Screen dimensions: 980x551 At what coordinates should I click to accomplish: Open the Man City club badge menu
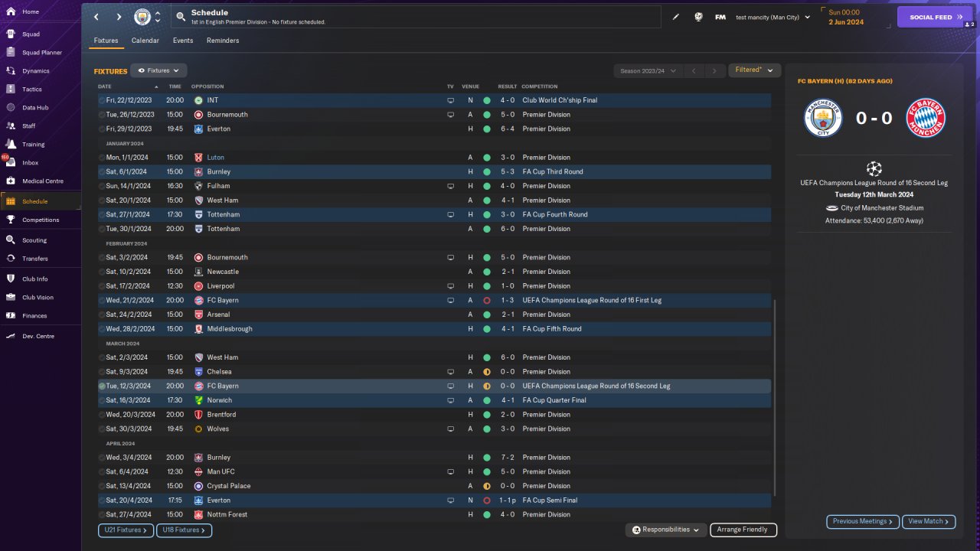(x=142, y=17)
